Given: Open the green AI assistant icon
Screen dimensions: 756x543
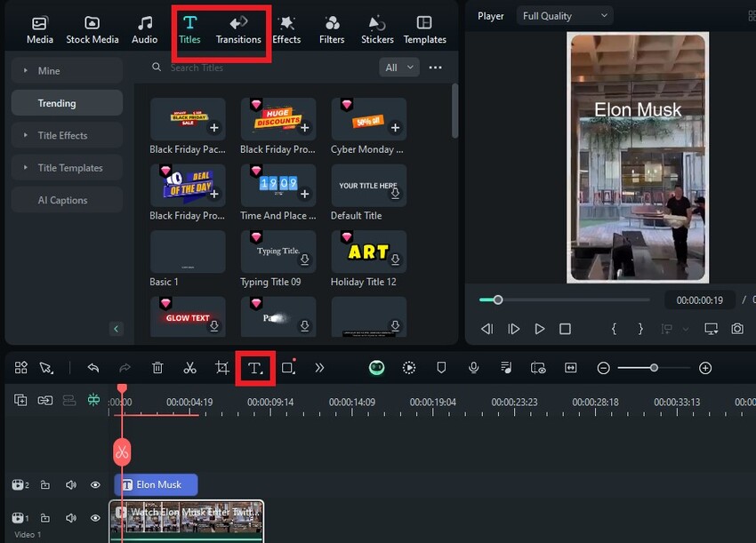Looking at the screenshot, I should (376, 368).
